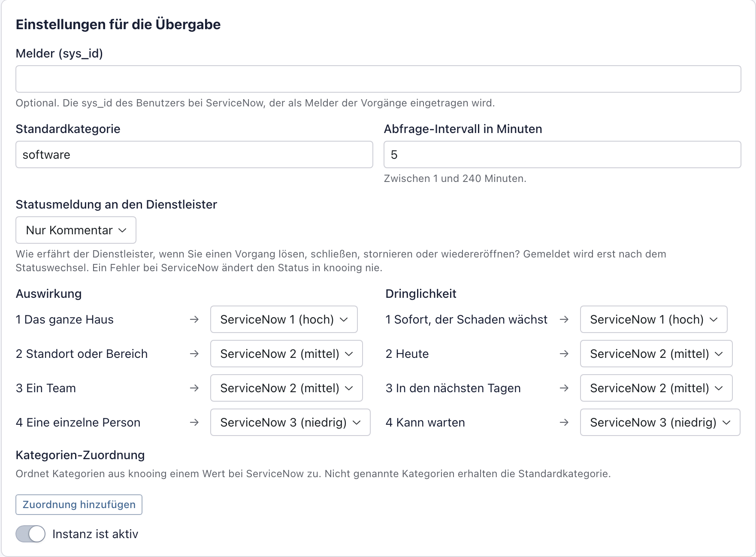Click the Statusmeldung an den Dienstleister label
Image resolution: width=756 pixels, height=557 pixels.
click(116, 204)
